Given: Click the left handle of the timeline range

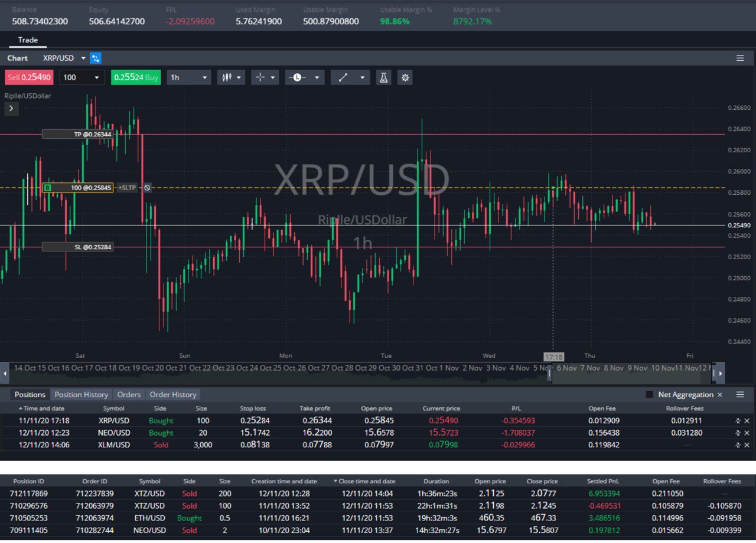Looking at the screenshot, I should coord(549,373).
